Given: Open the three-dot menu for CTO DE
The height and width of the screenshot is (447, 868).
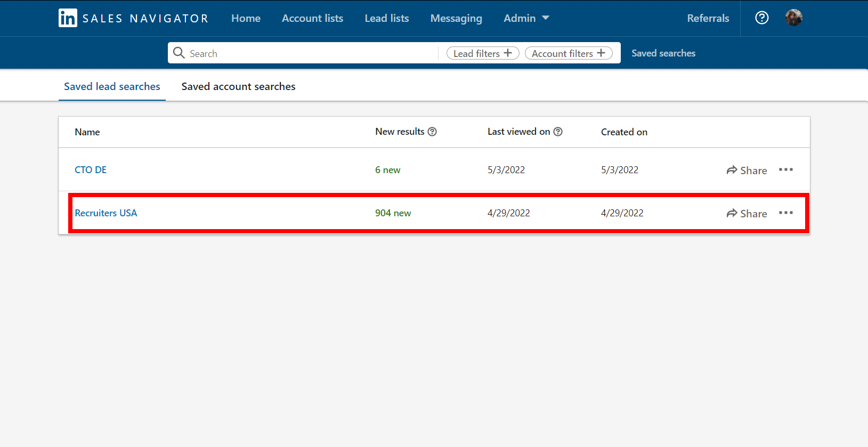Looking at the screenshot, I should (785, 170).
